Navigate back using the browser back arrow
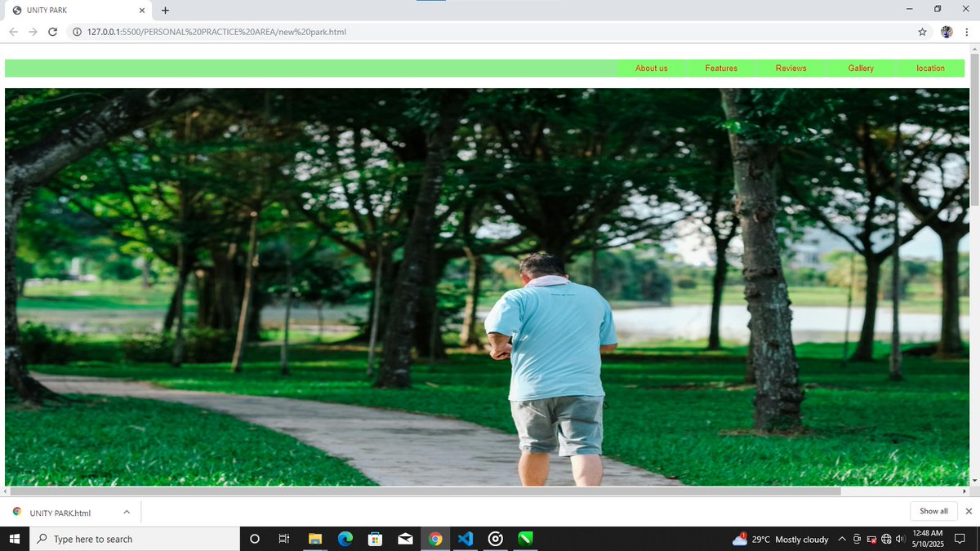This screenshot has height=551, width=980. tap(13, 31)
